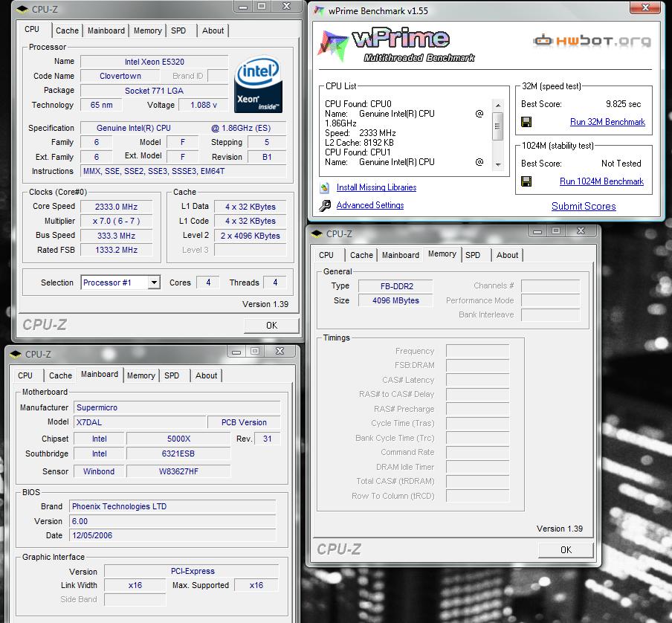The width and height of the screenshot is (672, 623).
Task: Click OK in top-left CPU-Z window
Action: click(x=272, y=325)
